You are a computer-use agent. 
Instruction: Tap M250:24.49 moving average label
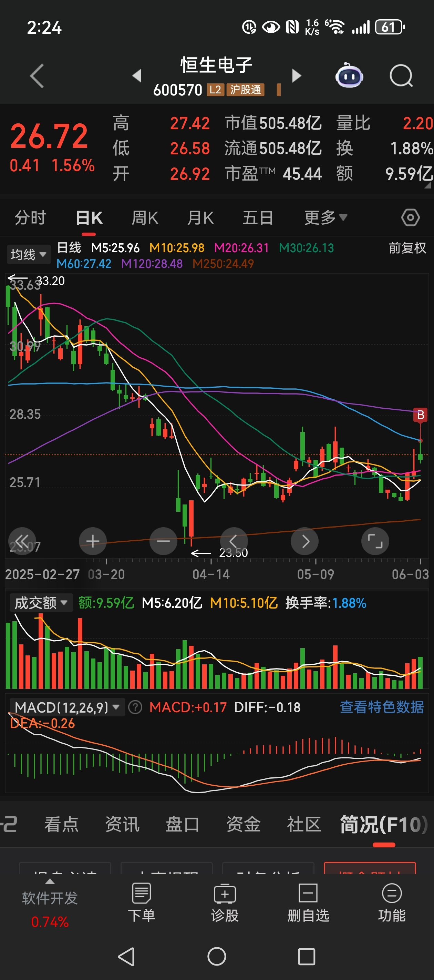[223, 264]
